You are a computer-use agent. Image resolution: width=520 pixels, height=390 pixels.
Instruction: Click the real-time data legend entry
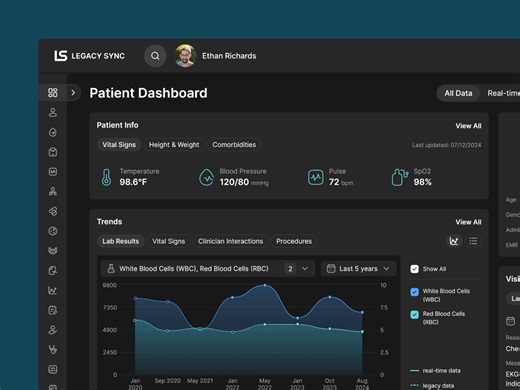[x=435, y=371]
